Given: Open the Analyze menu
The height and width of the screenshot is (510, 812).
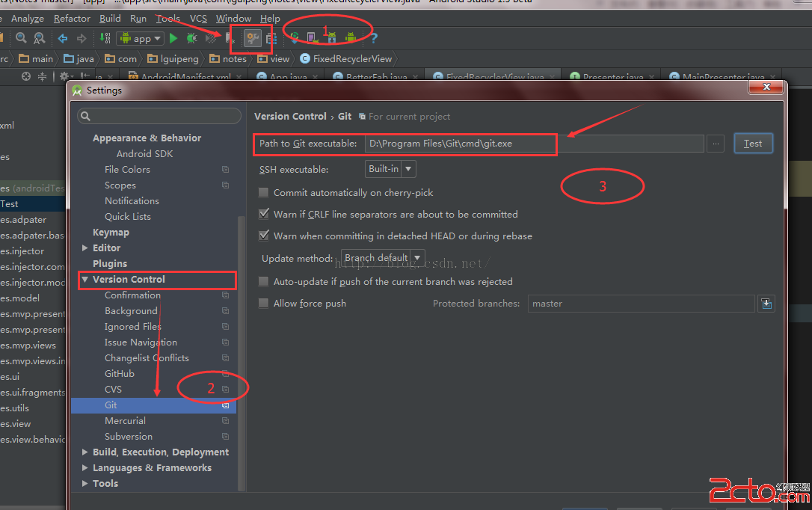Looking at the screenshot, I should 28,19.
